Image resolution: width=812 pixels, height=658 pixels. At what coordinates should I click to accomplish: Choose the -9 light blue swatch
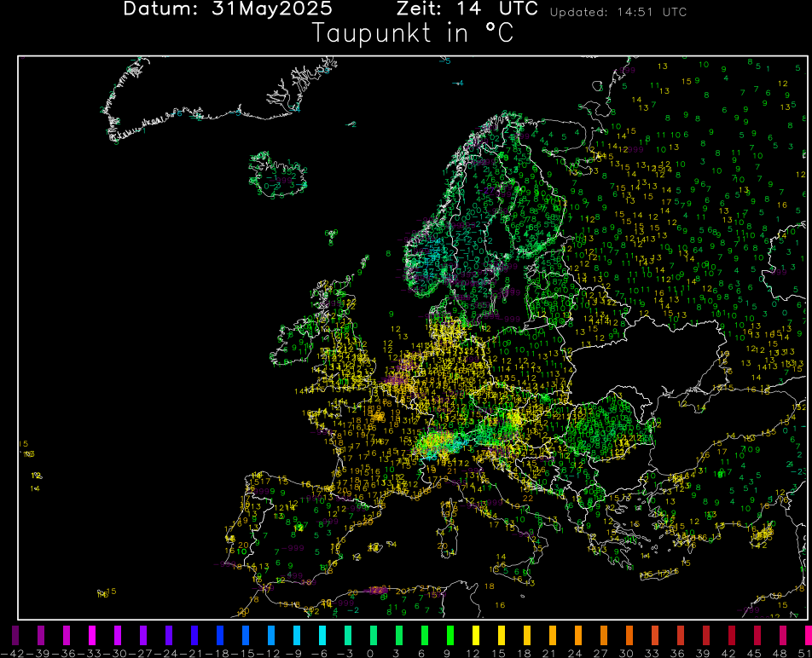tap(297, 635)
